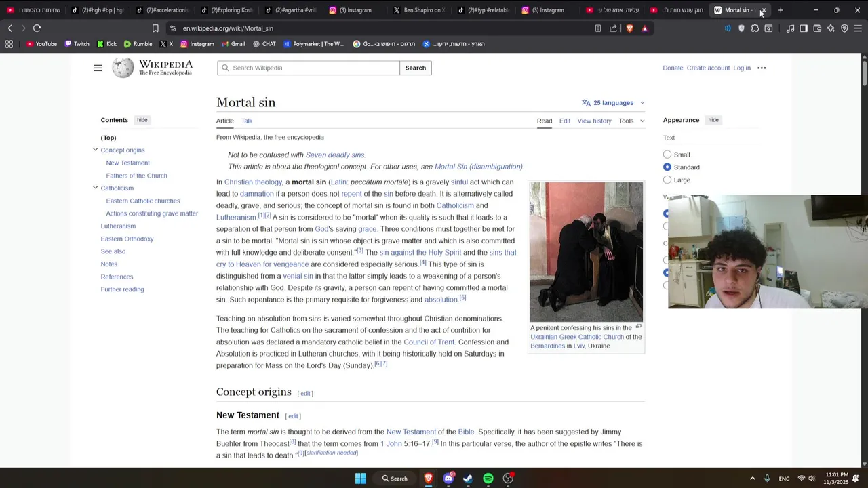Select the Read view tab

545,121
